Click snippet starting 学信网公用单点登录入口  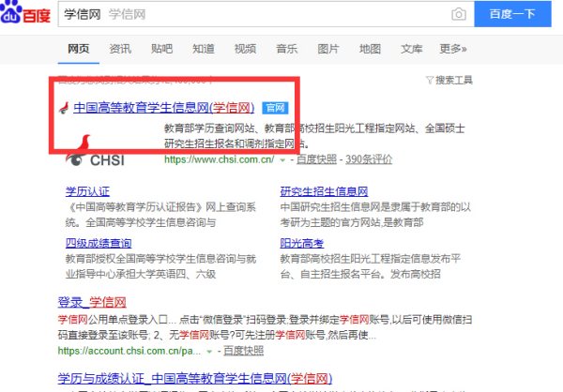click(265, 327)
